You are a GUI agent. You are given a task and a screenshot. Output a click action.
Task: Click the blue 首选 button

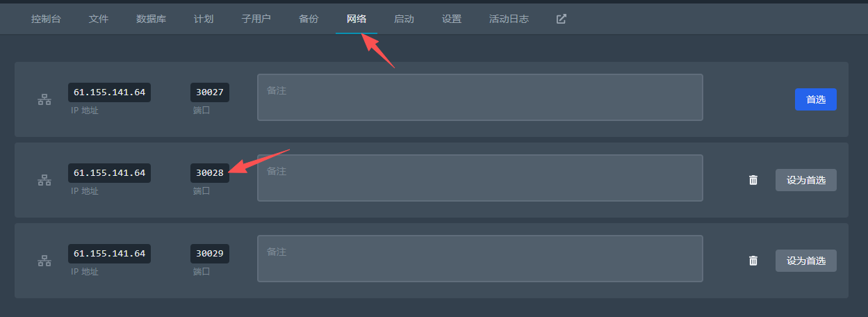(816, 99)
